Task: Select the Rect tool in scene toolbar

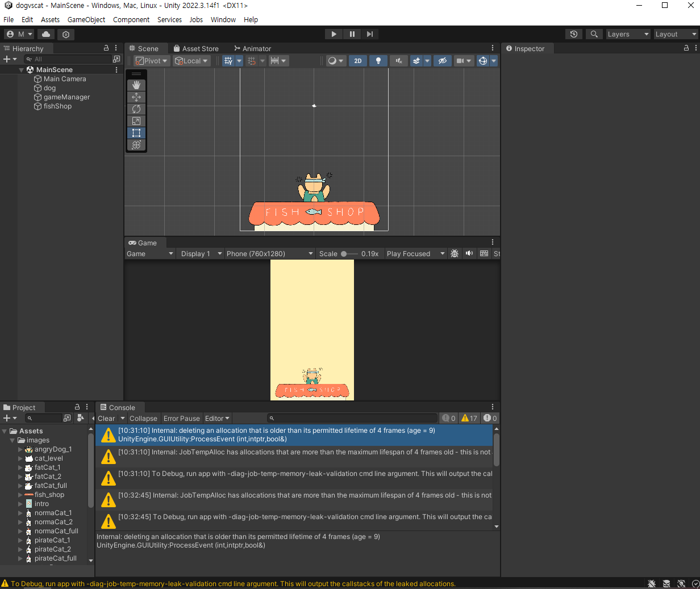Action: point(136,133)
